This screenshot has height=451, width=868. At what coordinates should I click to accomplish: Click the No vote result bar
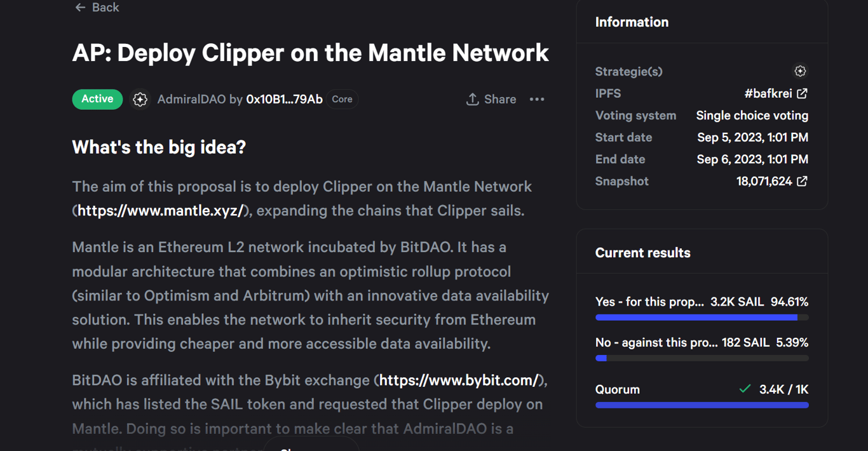(702, 358)
